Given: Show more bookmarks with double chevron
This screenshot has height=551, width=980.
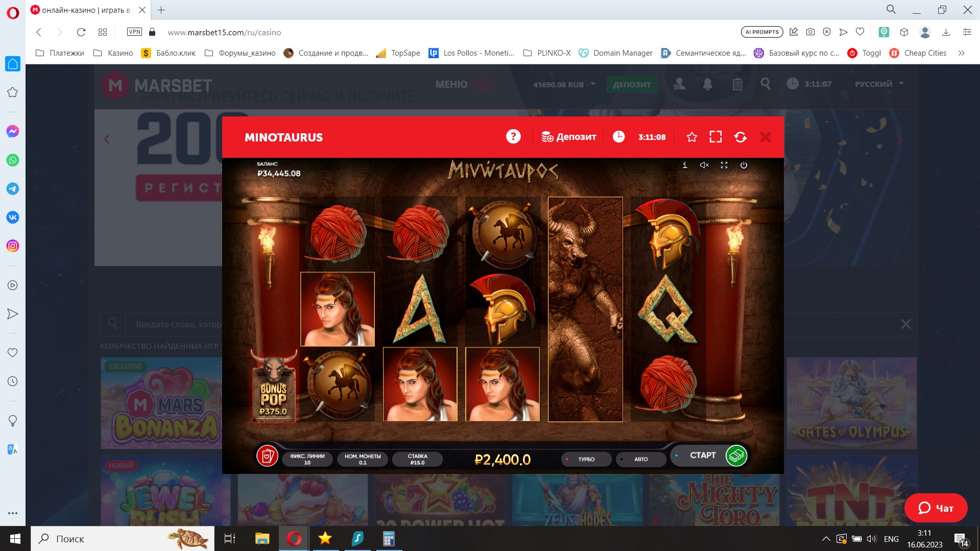Looking at the screenshot, I should (x=961, y=53).
